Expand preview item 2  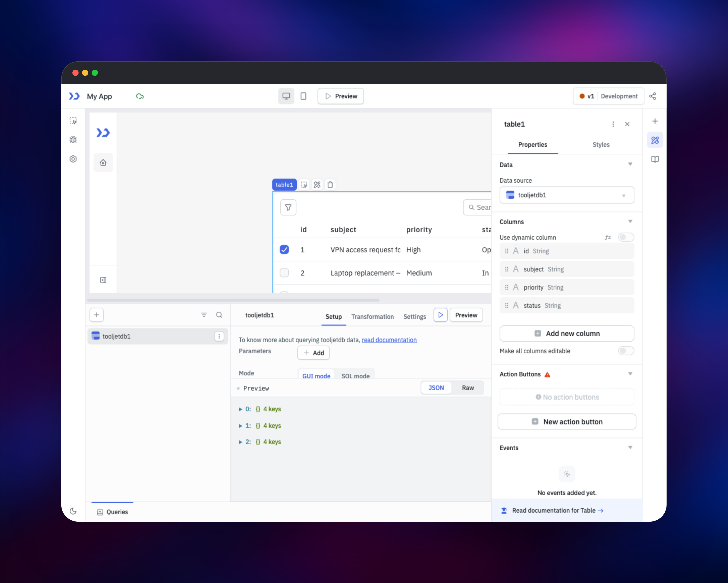click(240, 442)
